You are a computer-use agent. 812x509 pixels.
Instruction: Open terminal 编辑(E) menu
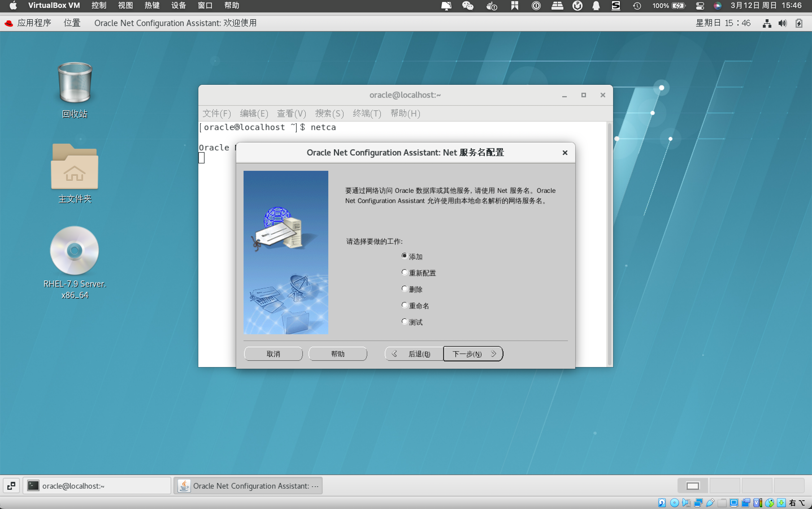point(254,113)
